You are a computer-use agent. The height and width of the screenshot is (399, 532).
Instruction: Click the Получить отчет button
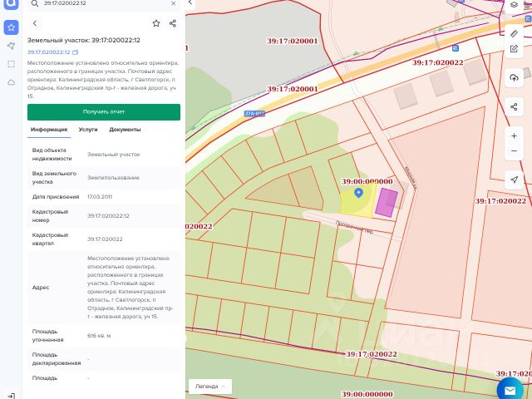(104, 112)
